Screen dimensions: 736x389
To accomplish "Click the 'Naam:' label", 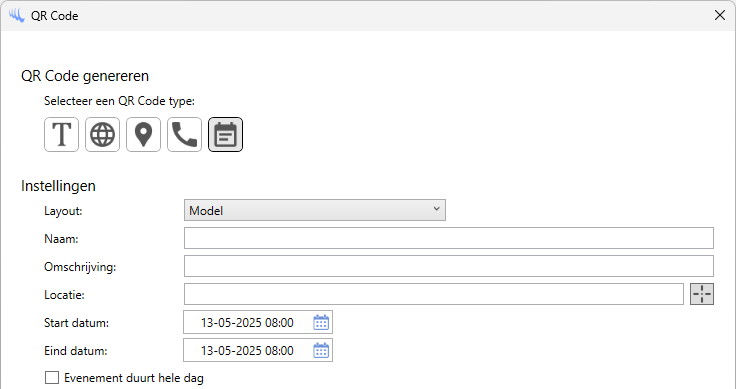I will (x=61, y=239).
